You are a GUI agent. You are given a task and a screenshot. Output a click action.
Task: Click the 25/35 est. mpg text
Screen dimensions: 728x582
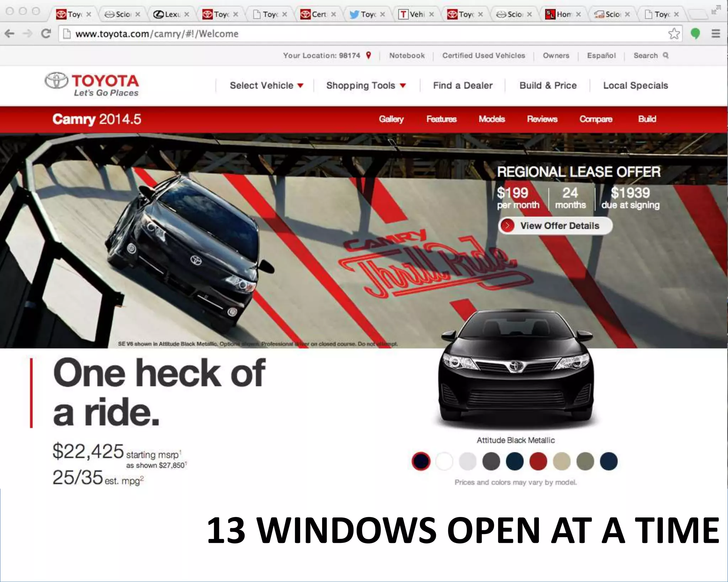[x=98, y=478]
